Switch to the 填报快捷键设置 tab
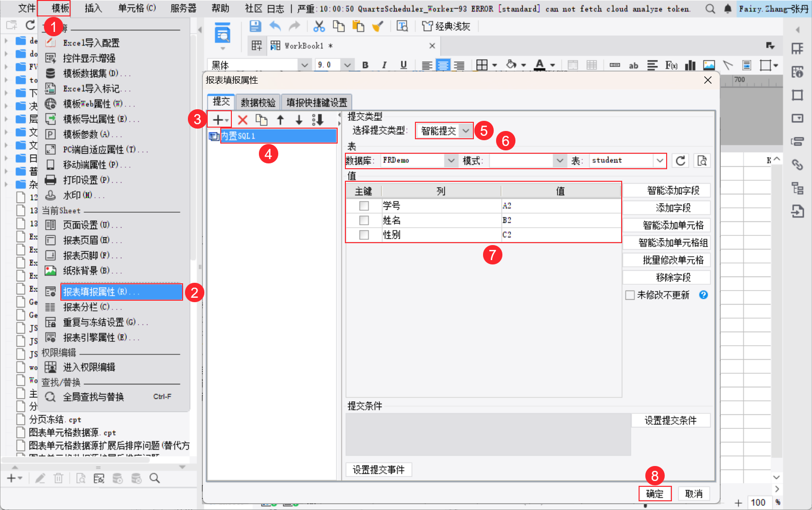812x510 pixels. coord(316,102)
